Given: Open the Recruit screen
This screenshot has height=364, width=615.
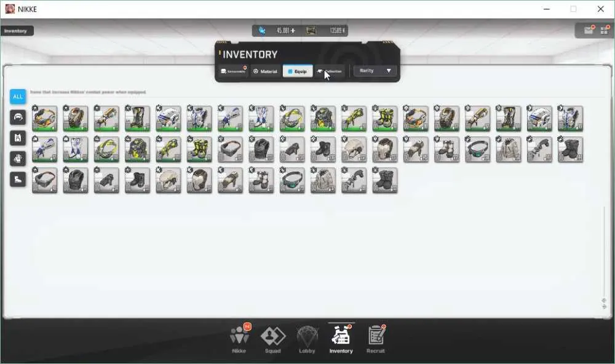Looking at the screenshot, I should point(376,339).
